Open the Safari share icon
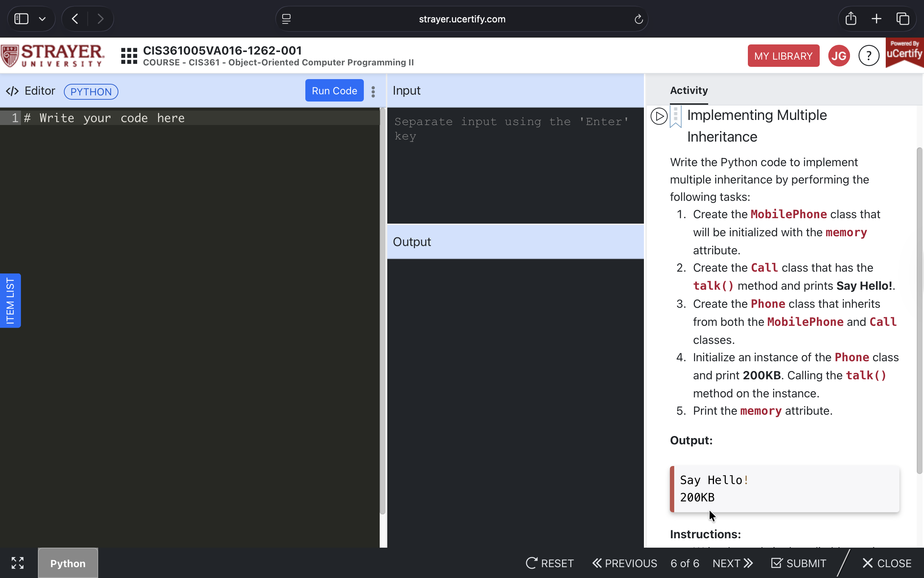 click(x=851, y=18)
